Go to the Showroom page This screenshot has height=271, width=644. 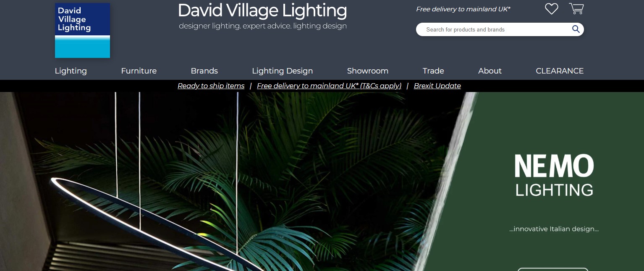367,71
